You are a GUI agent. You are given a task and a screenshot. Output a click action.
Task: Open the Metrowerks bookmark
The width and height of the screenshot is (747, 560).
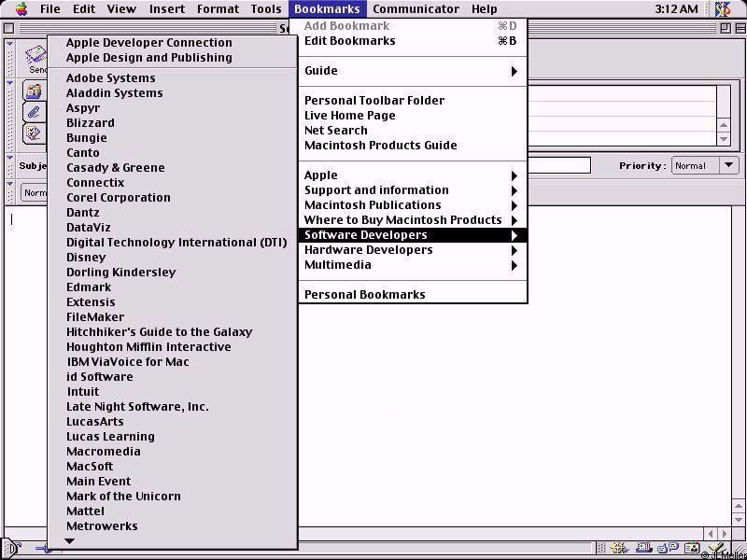(173, 526)
